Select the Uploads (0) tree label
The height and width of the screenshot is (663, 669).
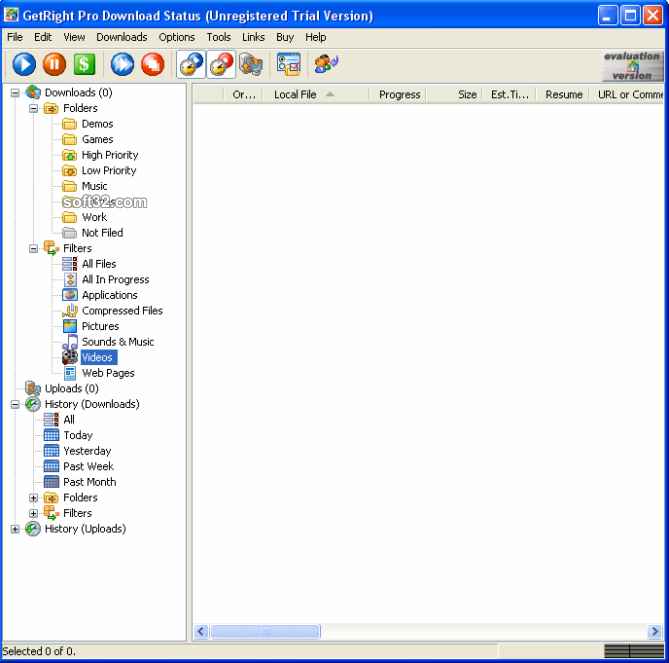tap(72, 389)
